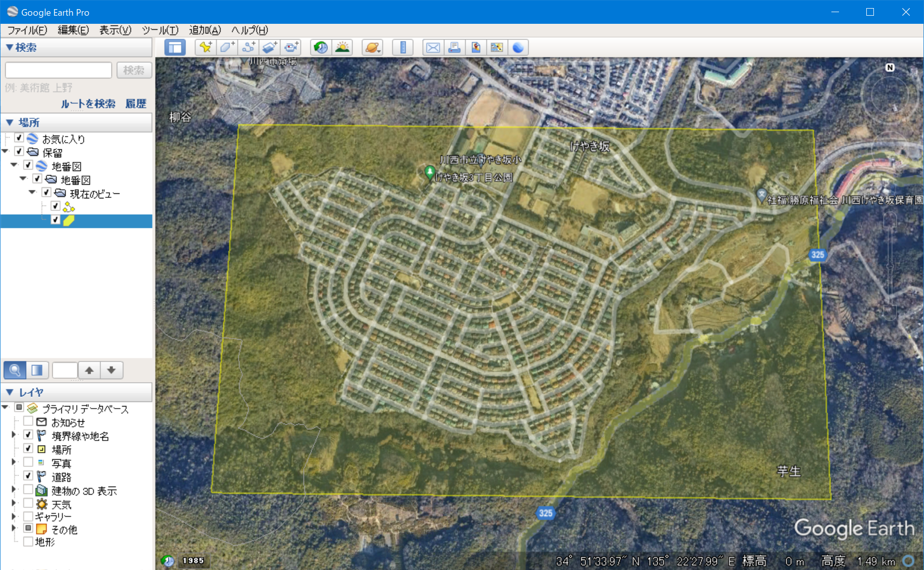Enable the 写真 layer checkbox
Image resolution: width=924 pixels, height=570 pixels.
point(28,462)
